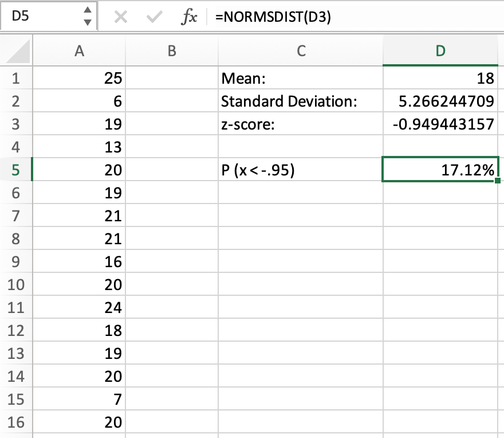
Task: Open Insert Function via fx icon
Action: pyautogui.click(x=188, y=18)
